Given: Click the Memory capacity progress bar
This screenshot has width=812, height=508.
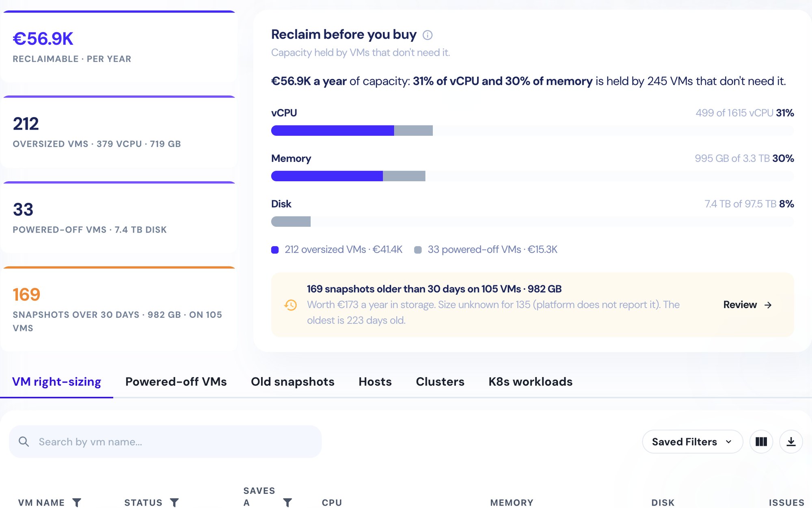Looking at the screenshot, I should click(x=532, y=176).
